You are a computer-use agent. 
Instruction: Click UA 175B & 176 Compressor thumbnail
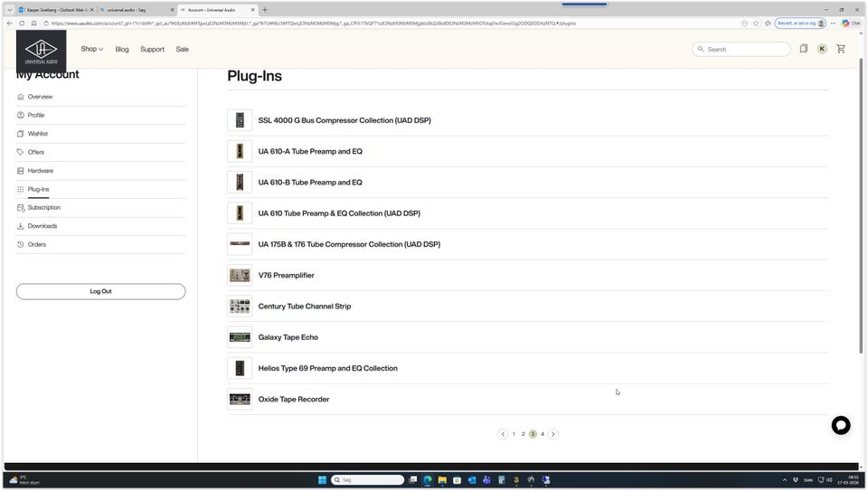[x=240, y=244]
